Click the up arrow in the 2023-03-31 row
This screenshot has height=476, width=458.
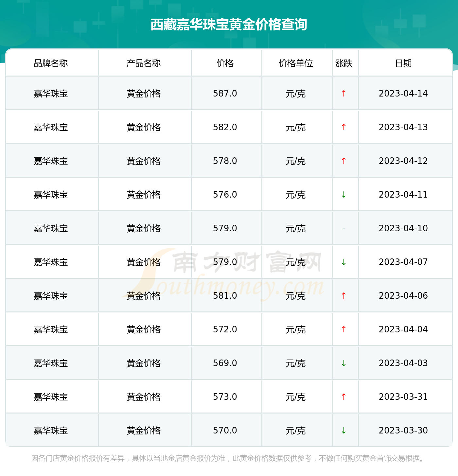click(x=343, y=397)
